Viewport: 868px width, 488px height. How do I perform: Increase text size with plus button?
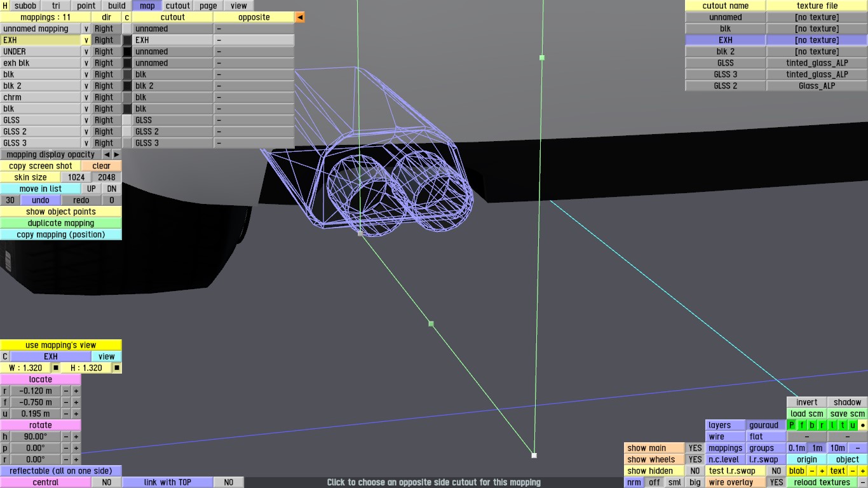pos(863,471)
